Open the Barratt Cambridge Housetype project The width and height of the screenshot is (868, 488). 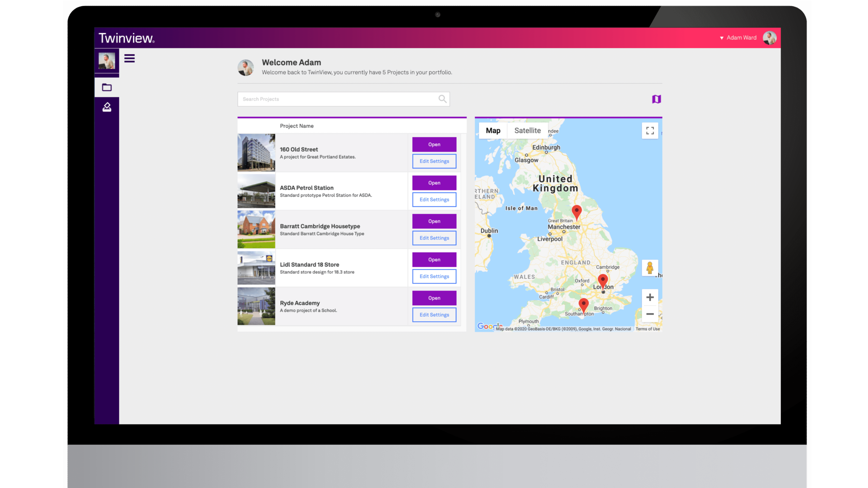click(434, 221)
